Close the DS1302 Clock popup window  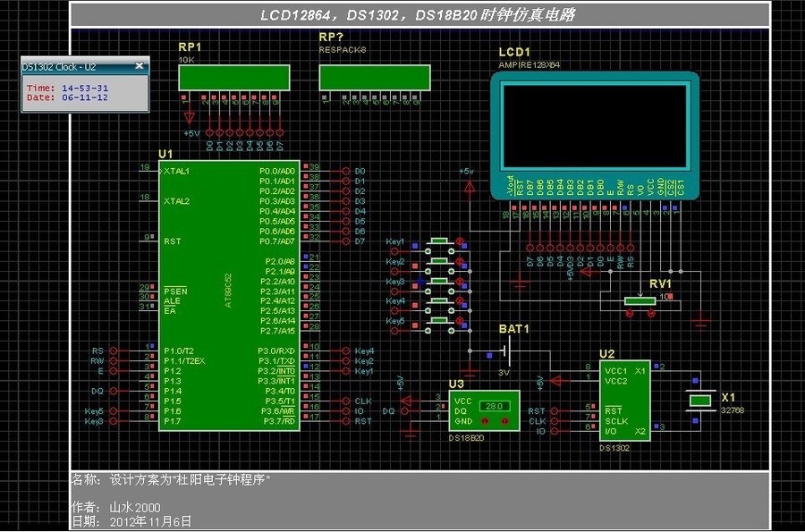(139, 66)
